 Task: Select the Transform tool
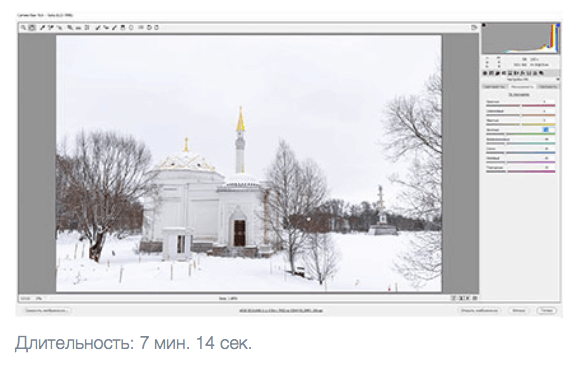[86, 28]
